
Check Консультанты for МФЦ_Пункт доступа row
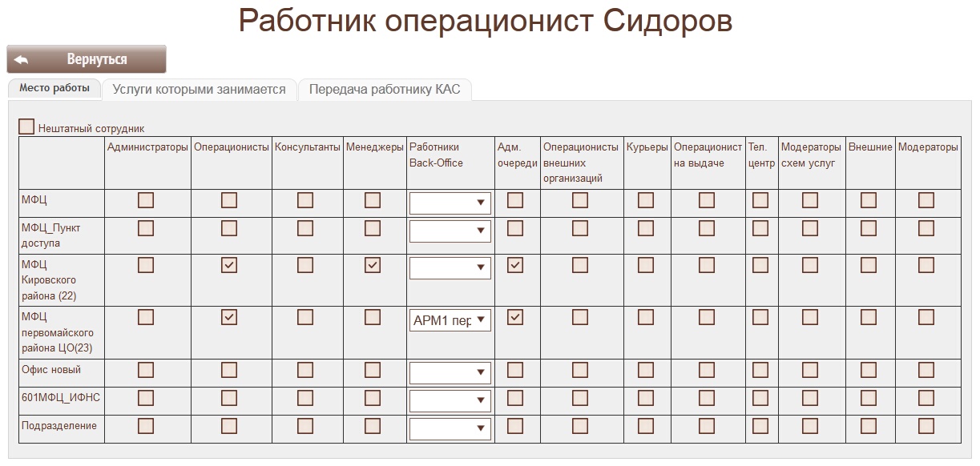(x=305, y=228)
